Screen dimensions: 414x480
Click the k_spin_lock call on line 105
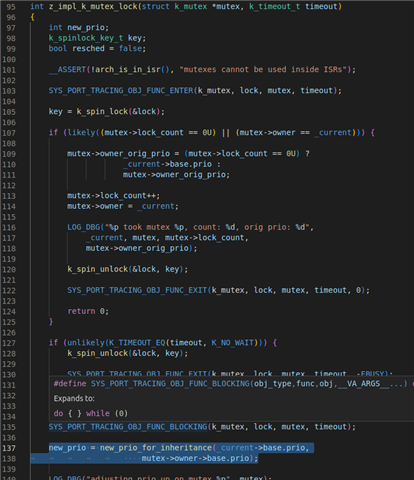click(102, 111)
